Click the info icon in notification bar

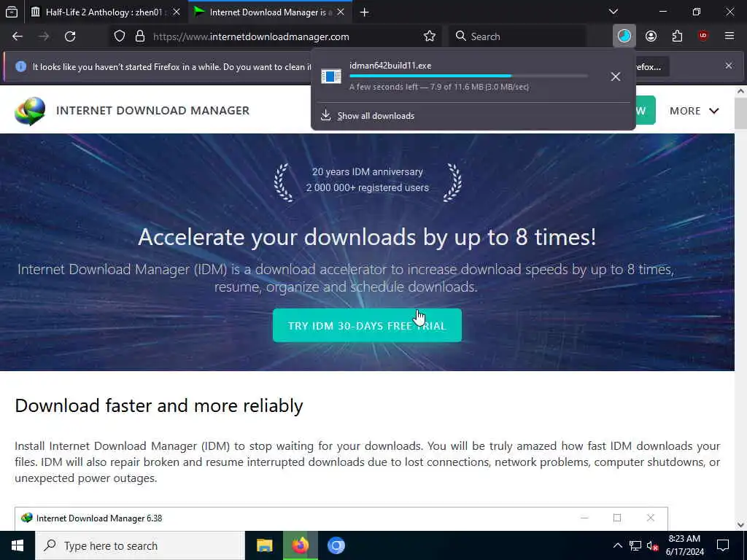coord(20,66)
